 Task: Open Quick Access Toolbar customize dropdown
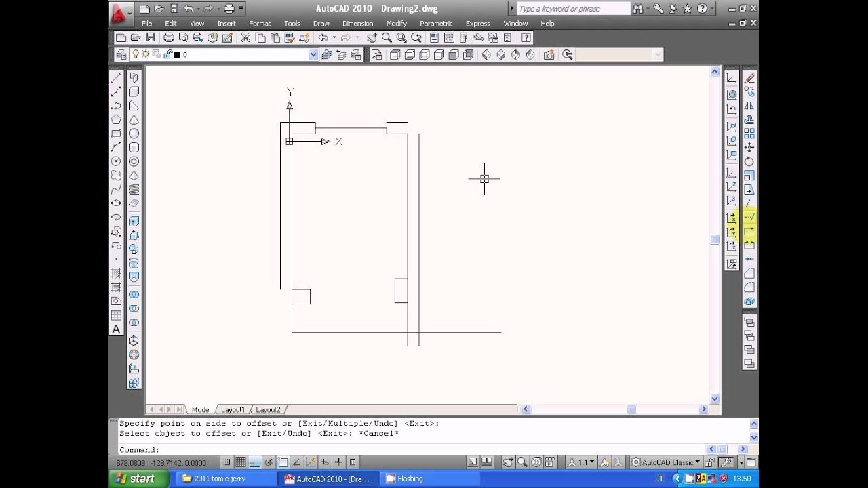pos(241,9)
